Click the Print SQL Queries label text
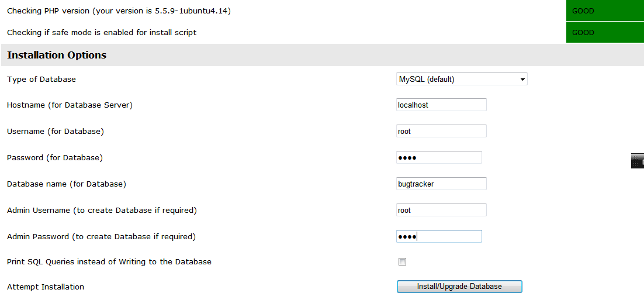 pos(109,261)
